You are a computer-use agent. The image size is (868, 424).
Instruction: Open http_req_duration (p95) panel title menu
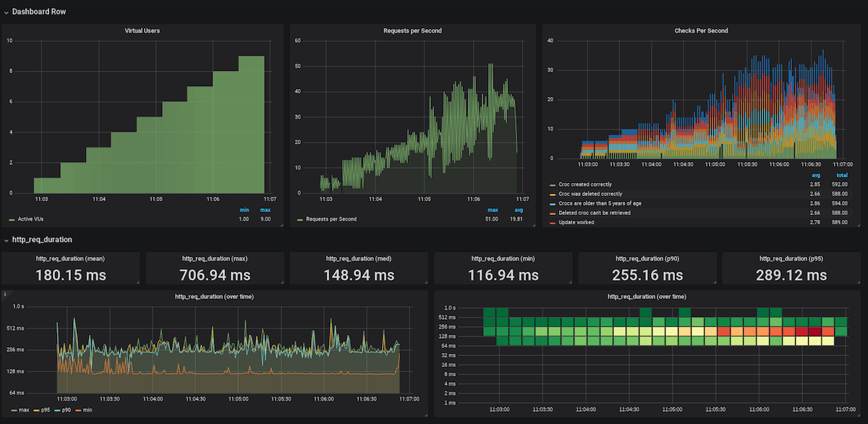pyautogui.click(x=793, y=258)
